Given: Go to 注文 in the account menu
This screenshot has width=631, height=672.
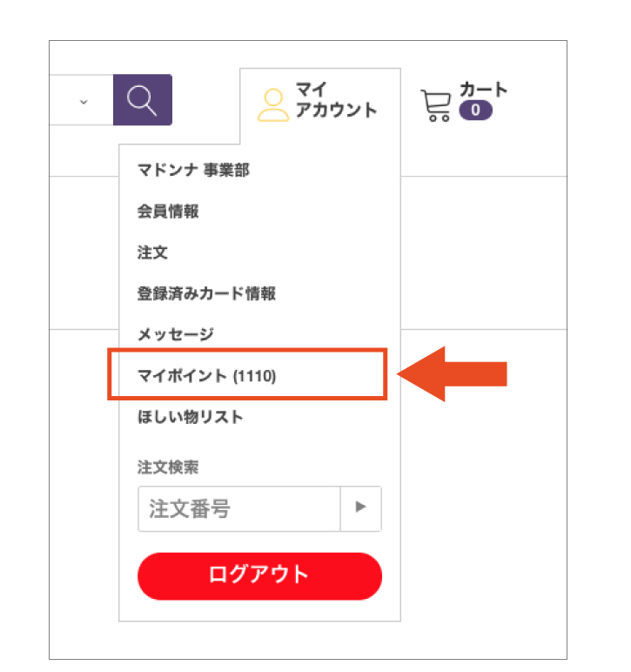Looking at the screenshot, I should [x=152, y=252].
